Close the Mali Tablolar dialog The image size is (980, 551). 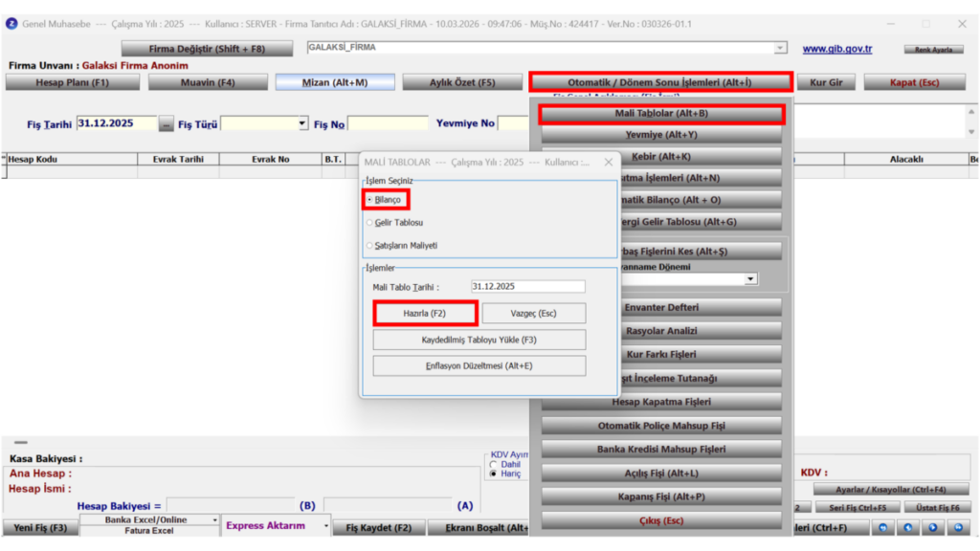[608, 162]
